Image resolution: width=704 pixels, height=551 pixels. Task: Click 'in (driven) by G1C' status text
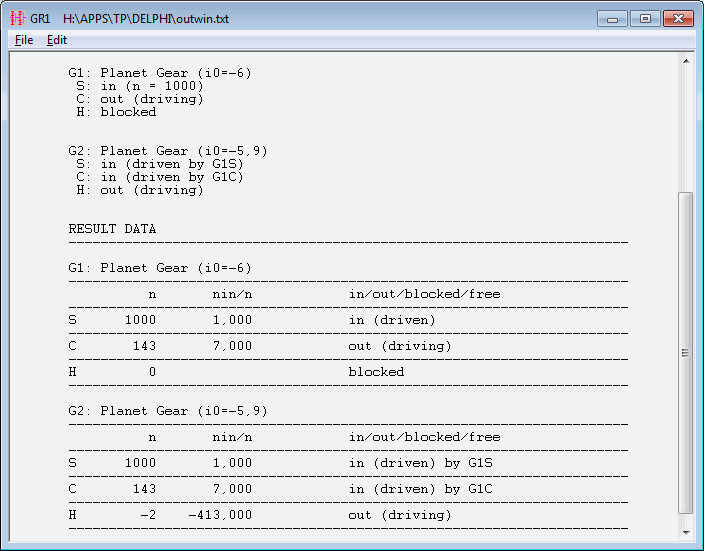pos(420,489)
